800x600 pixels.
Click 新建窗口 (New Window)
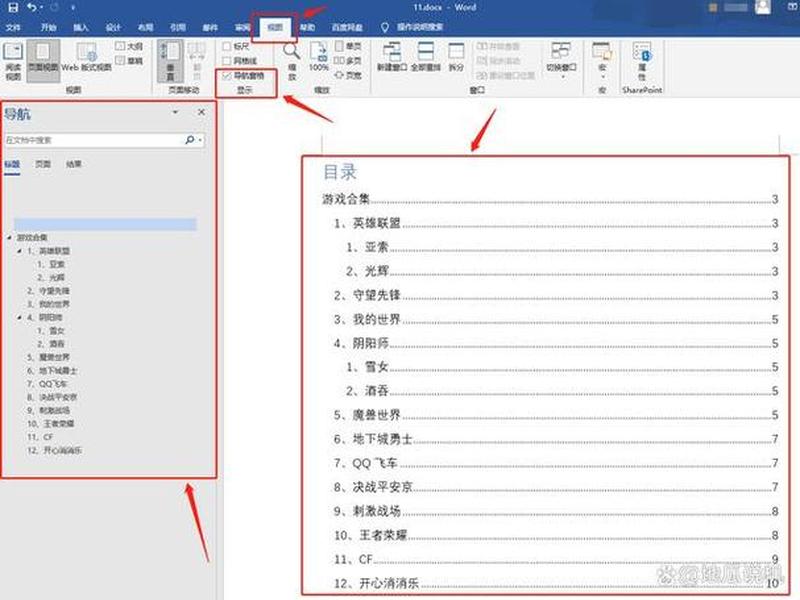[x=392, y=57]
